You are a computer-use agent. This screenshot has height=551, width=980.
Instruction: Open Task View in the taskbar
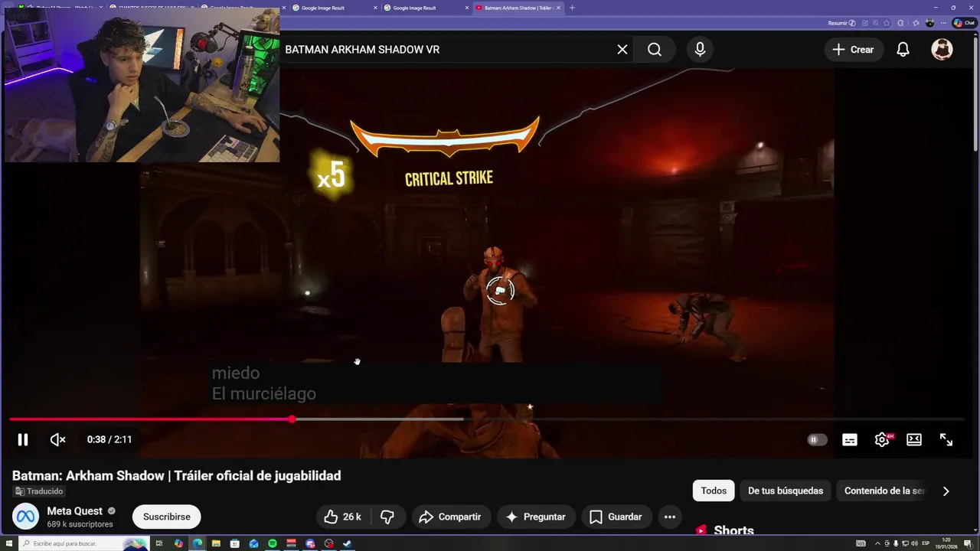click(x=159, y=543)
